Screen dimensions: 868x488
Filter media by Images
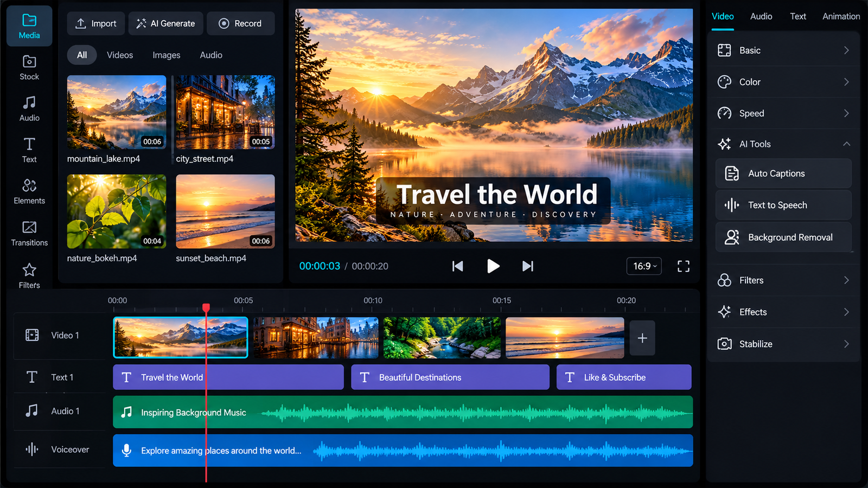coord(166,55)
